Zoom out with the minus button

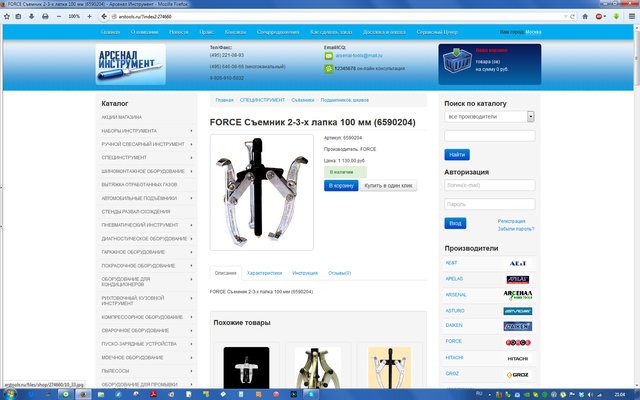pyautogui.click(x=59, y=16)
